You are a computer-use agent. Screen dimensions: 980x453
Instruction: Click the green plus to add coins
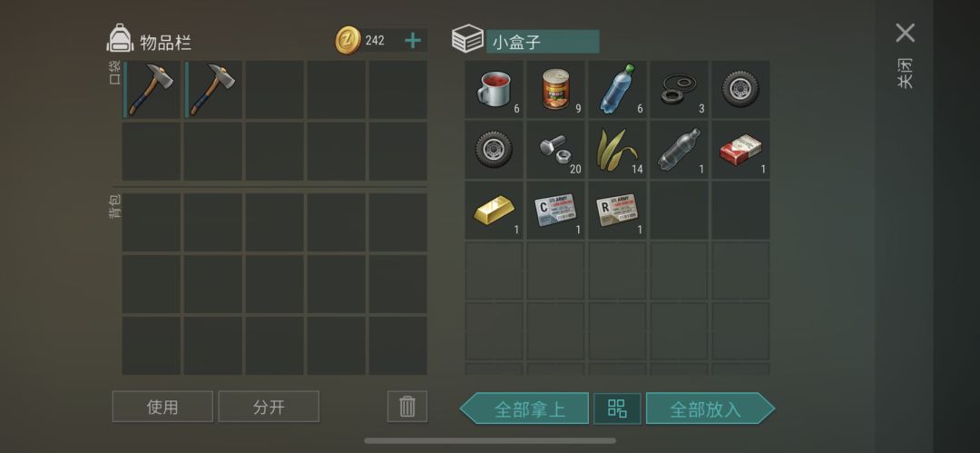(x=413, y=41)
